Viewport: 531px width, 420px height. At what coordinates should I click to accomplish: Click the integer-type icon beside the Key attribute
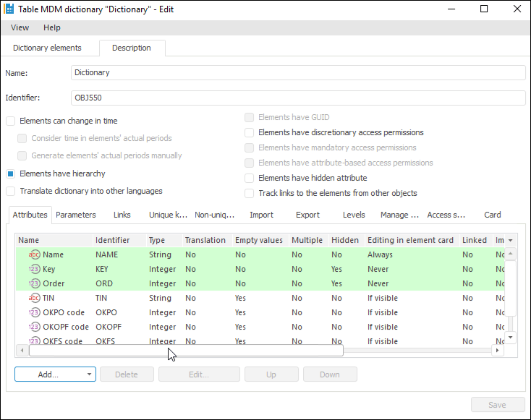click(x=34, y=269)
